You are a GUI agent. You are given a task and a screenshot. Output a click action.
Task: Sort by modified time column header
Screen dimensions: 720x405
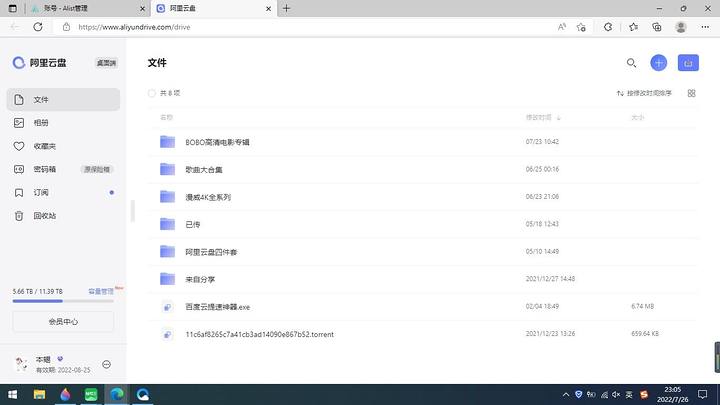click(x=543, y=118)
